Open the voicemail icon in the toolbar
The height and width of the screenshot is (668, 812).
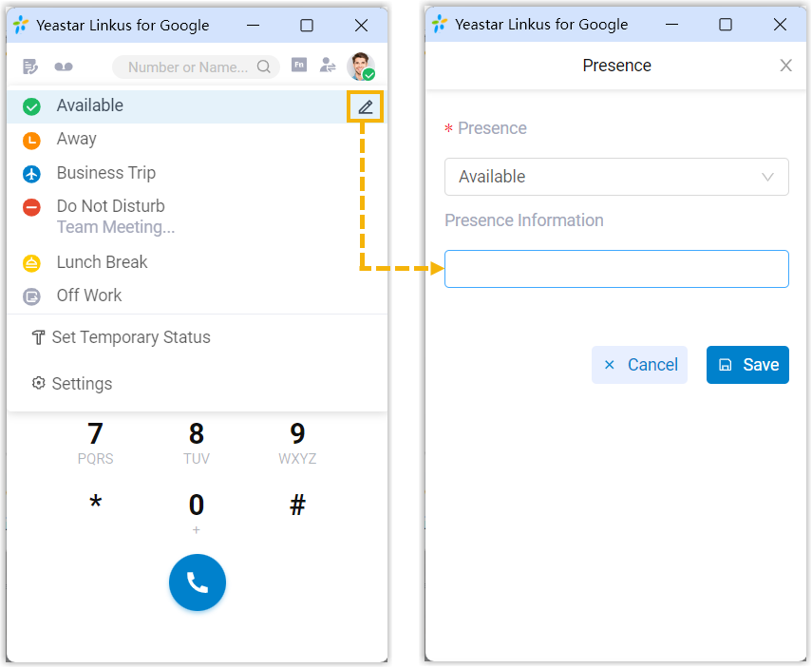coord(64,67)
